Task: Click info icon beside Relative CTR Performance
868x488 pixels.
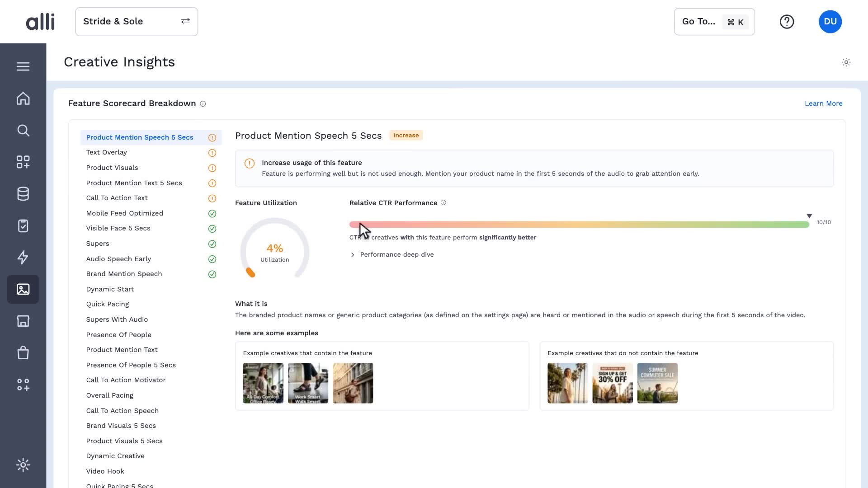Action: click(443, 202)
